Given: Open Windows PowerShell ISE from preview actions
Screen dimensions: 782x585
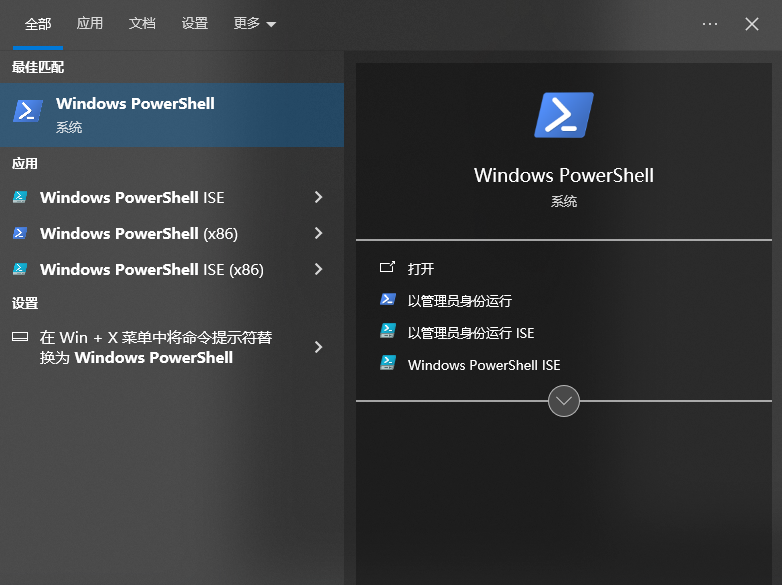Looking at the screenshot, I should 484,365.
